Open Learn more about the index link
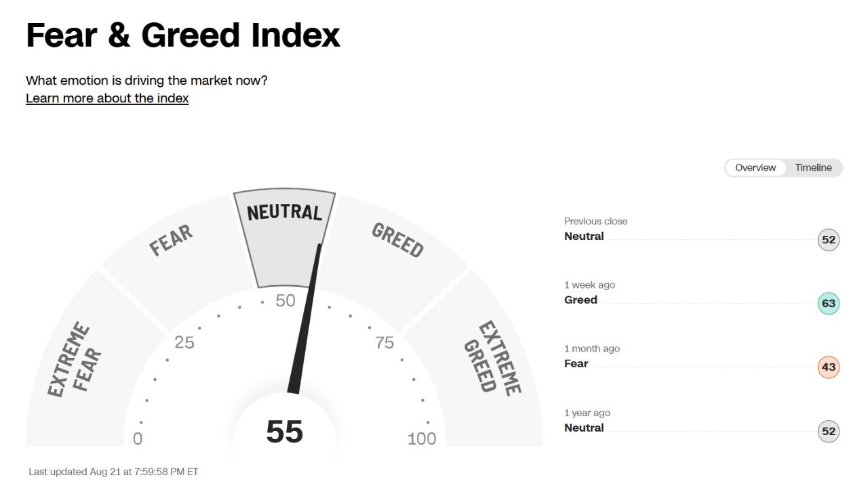 coord(107,98)
